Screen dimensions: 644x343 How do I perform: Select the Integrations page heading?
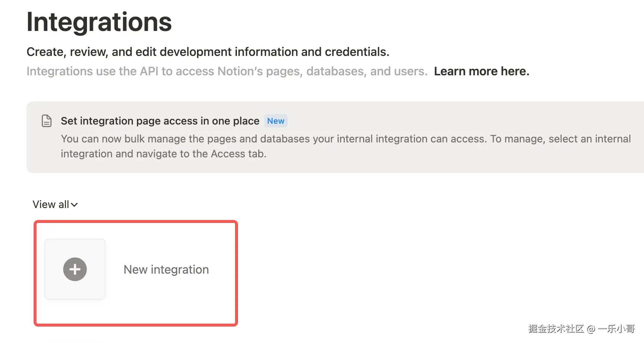99,22
